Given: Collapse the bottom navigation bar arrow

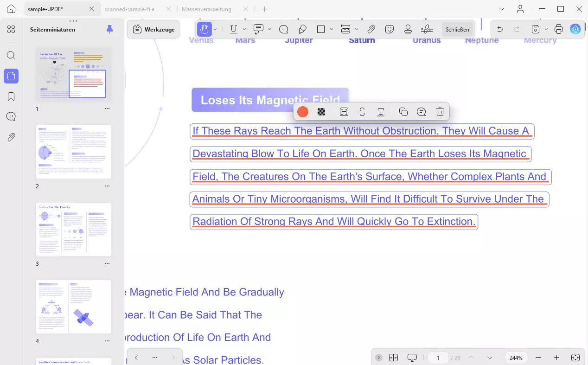Looking at the screenshot, I should point(379,358).
